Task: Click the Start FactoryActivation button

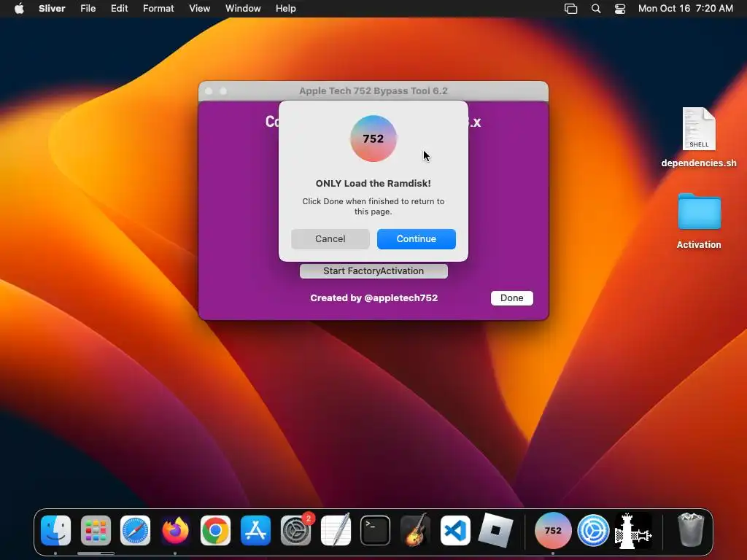Action: tap(373, 271)
